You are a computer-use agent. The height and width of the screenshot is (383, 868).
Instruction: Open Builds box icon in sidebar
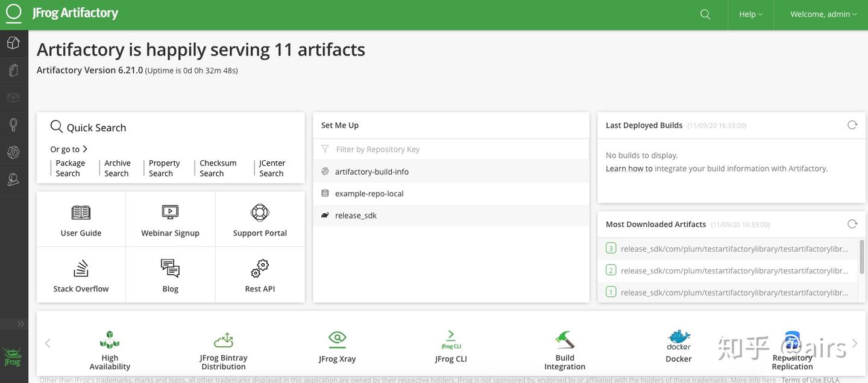pos(13,98)
